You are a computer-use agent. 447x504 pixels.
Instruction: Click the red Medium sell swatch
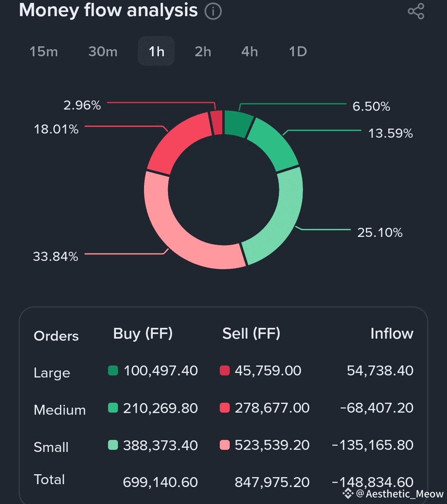224,408
